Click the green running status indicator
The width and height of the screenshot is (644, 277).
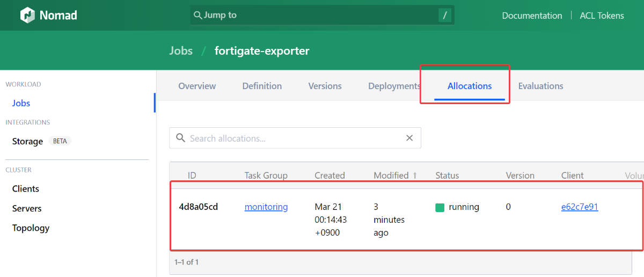point(440,207)
